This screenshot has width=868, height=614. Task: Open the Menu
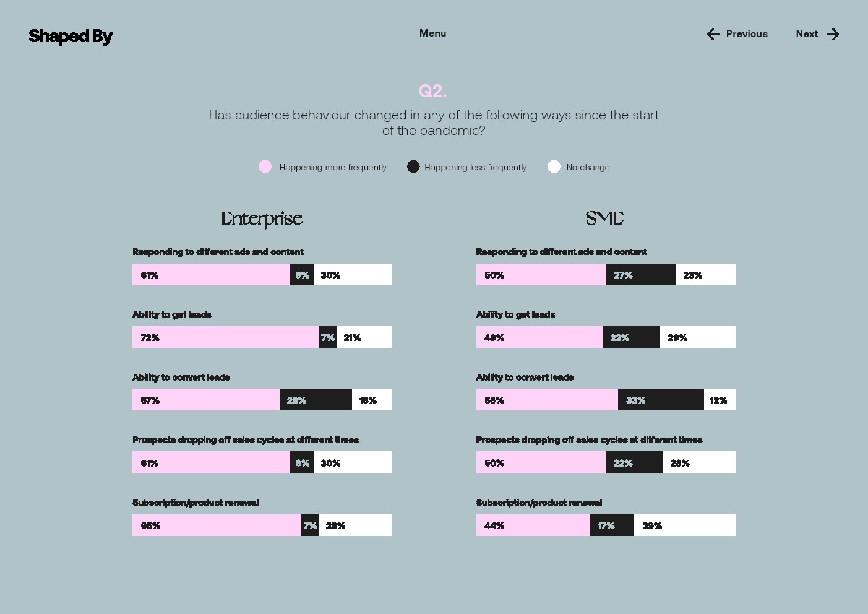tap(432, 33)
